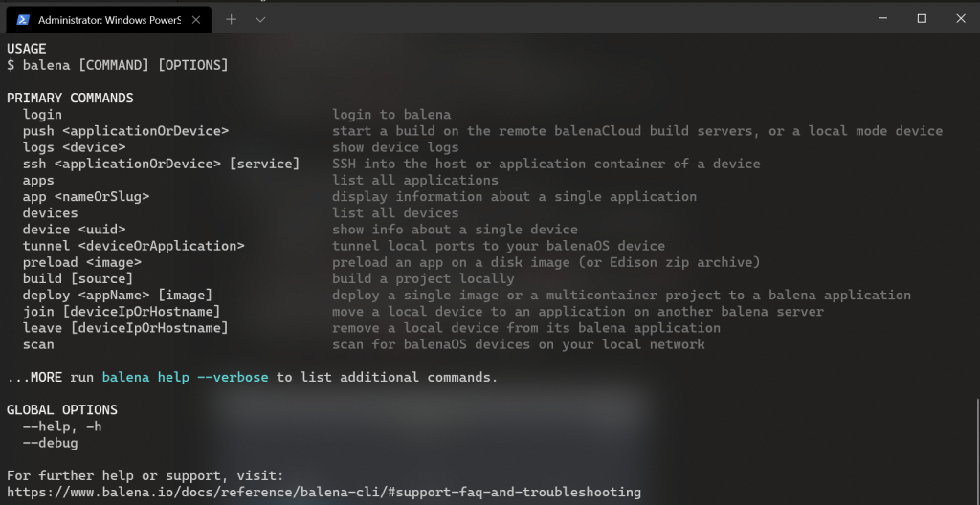Expand the new tab profile dropdown chevron
This screenshot has width=980, height=505.
tap(260, 19)
